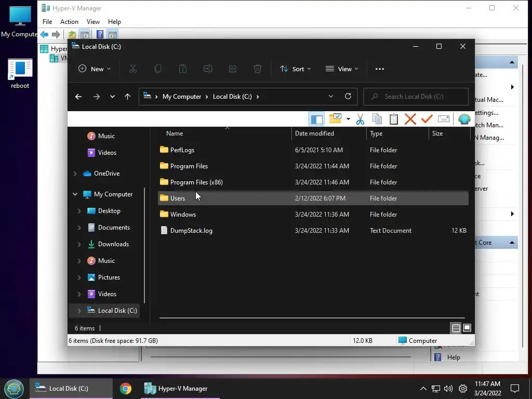This screenshot has width=532, height=399.
Task: Click the shell settings icon in classic toolbar
Action: 464,119
